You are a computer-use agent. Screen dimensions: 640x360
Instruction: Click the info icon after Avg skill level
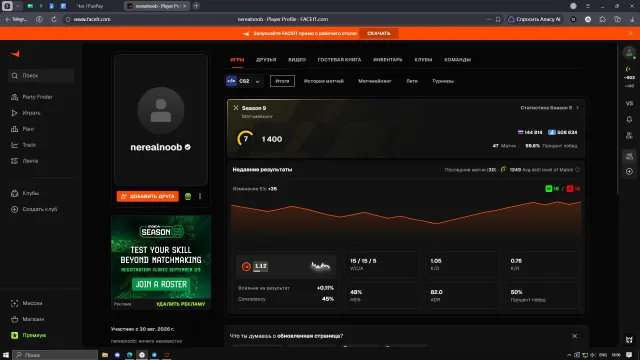(x=577, y=170)
